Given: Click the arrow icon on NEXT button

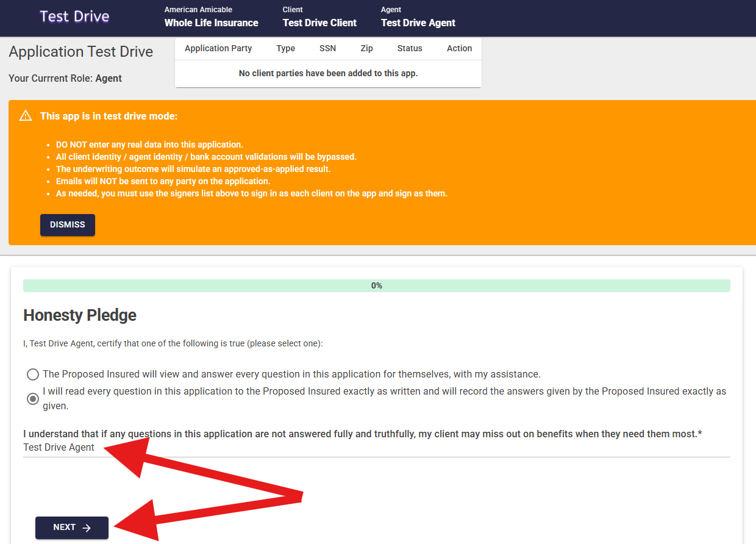Looking at the screenshot, I should click(87, 528).
